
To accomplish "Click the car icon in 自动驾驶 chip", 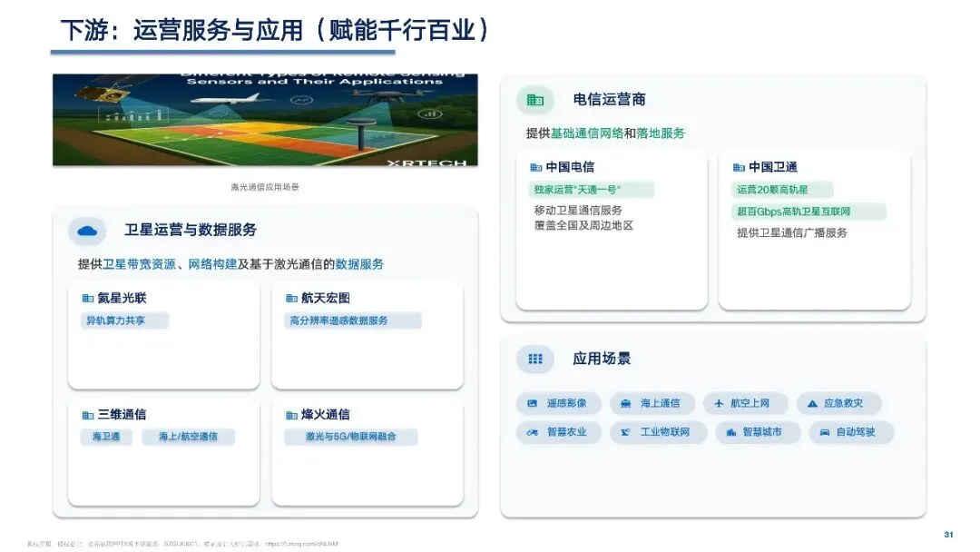I will 824,432.
